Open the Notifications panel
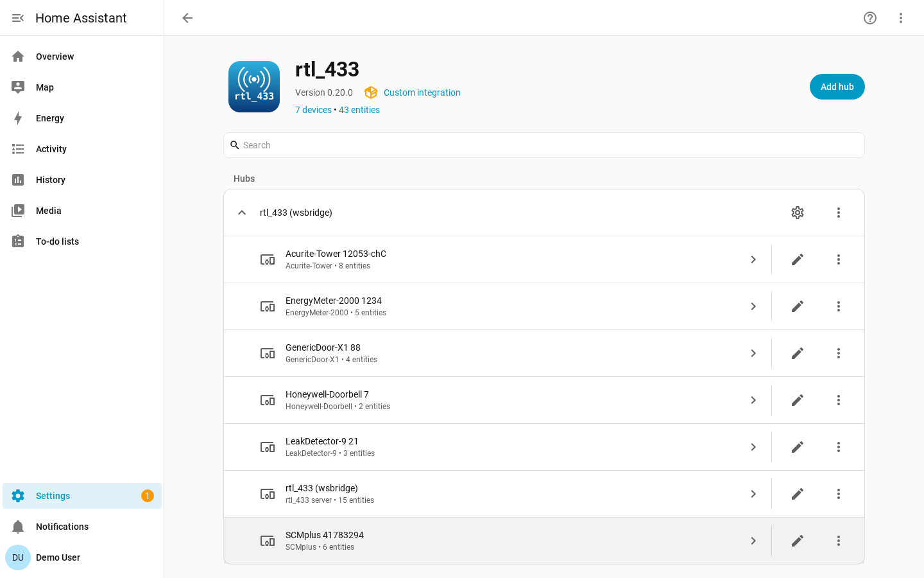 [82, 527]
